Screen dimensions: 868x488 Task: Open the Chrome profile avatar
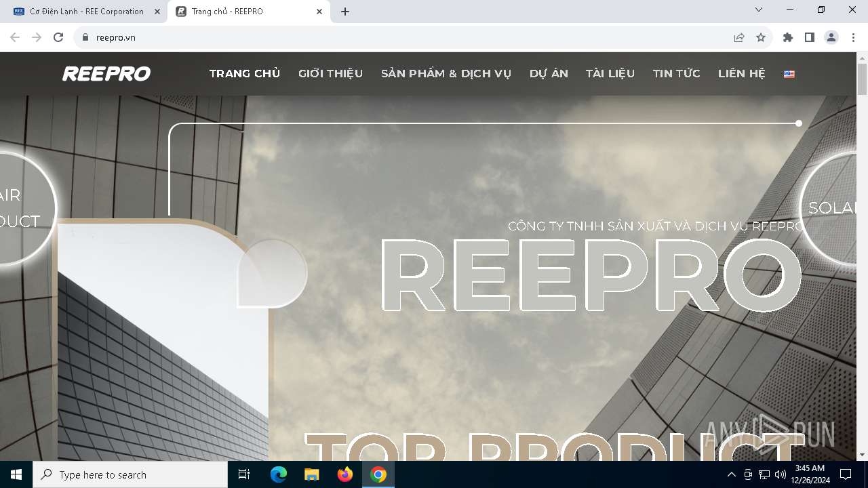831,37
